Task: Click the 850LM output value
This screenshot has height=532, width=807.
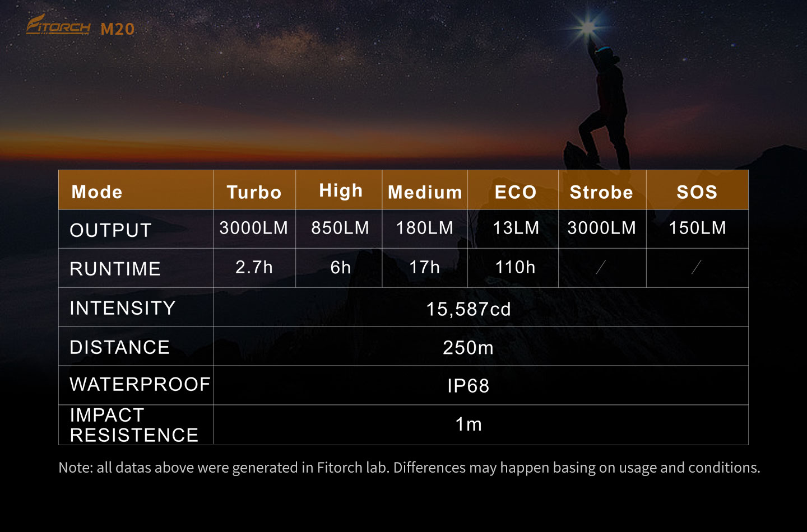Action: (340, 228)
